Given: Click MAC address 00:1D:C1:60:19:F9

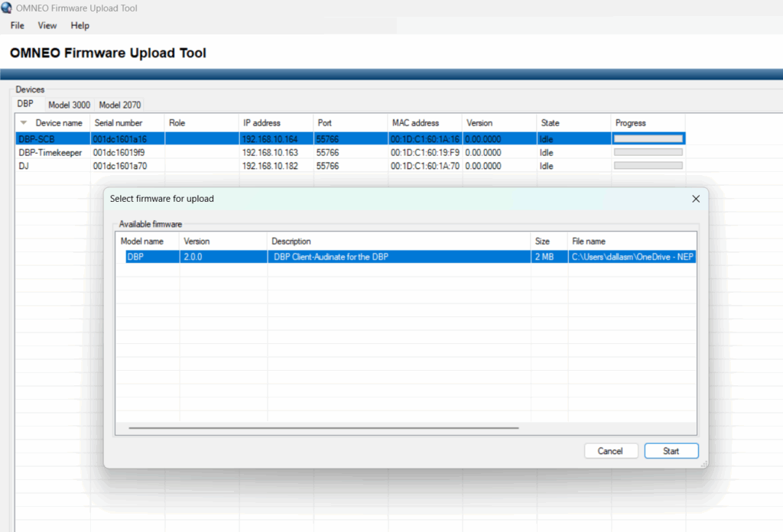Looking at the screenshot, I should [424, 153].
